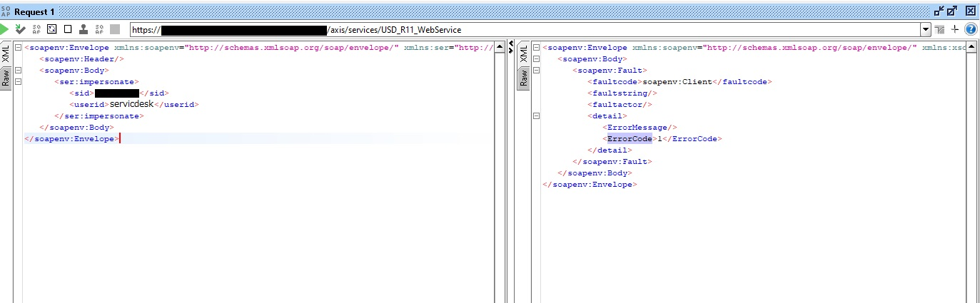This screenshot has height=303, width=980.
Task: Click the add to TestCase checkmark icon
Action: click(x=21, y=29)
